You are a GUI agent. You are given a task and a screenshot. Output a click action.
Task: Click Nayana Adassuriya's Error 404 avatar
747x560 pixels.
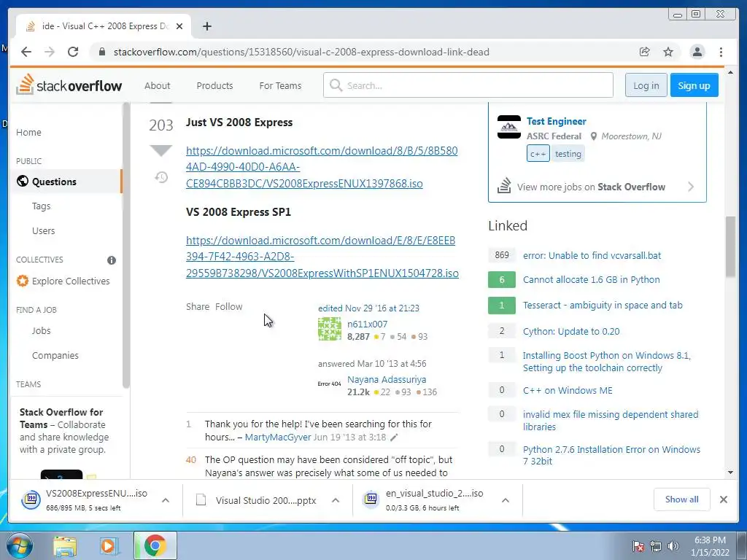330,384
